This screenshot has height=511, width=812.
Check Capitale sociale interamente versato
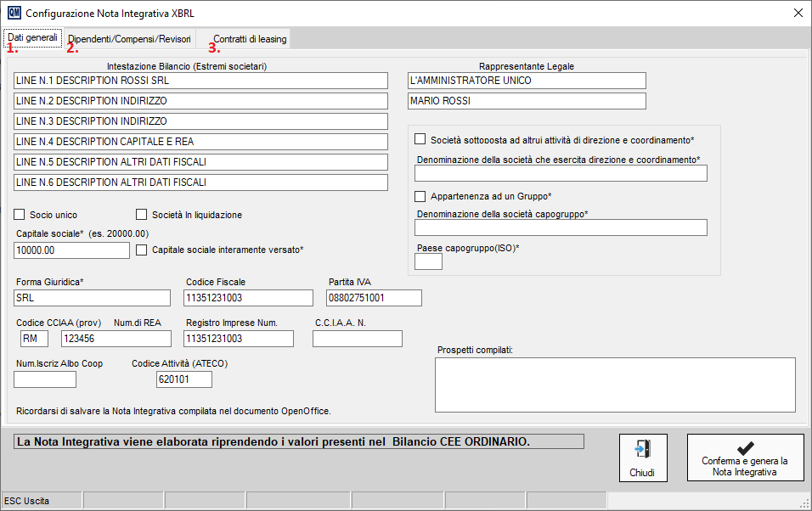point(142,250)
